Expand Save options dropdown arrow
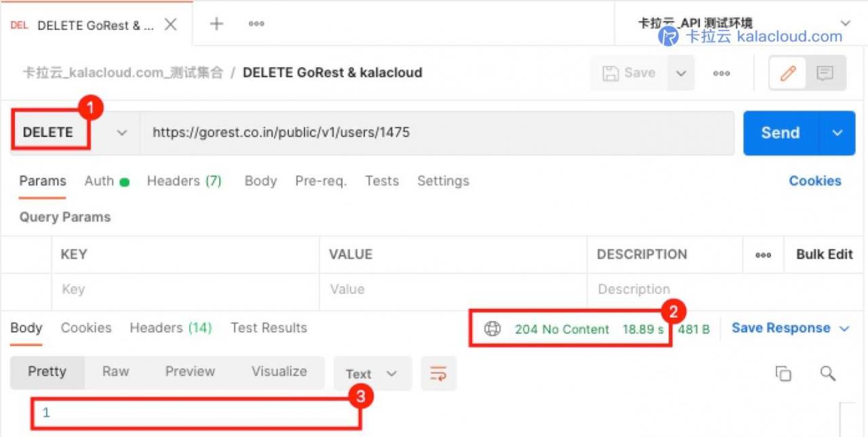 (x=682, y=73)
